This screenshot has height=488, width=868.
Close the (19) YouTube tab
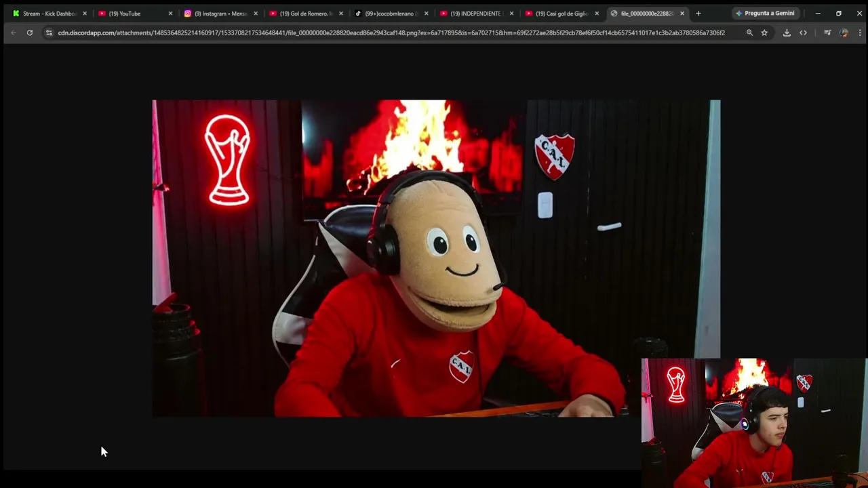tap(170, 14)
